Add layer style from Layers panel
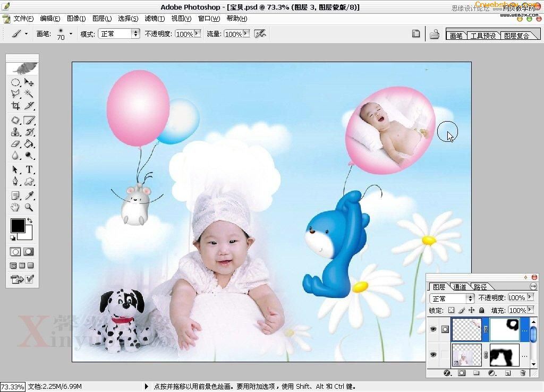This screenshot has height=392, width=544. (447, 373)
